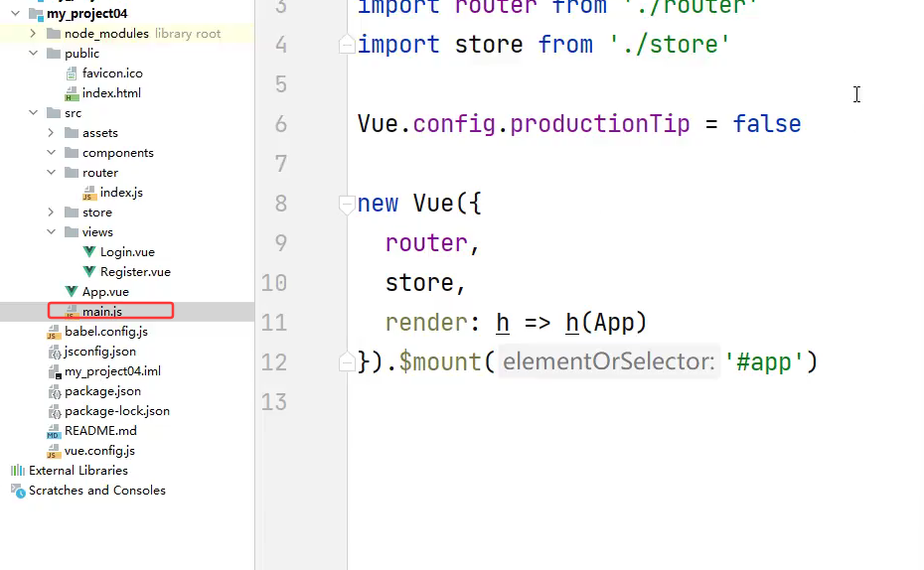This screenshot has width=924, height=570.
Task: Click the Vue icon beside Register.vue
Action: pyautogui.click(x=89, y=272)
